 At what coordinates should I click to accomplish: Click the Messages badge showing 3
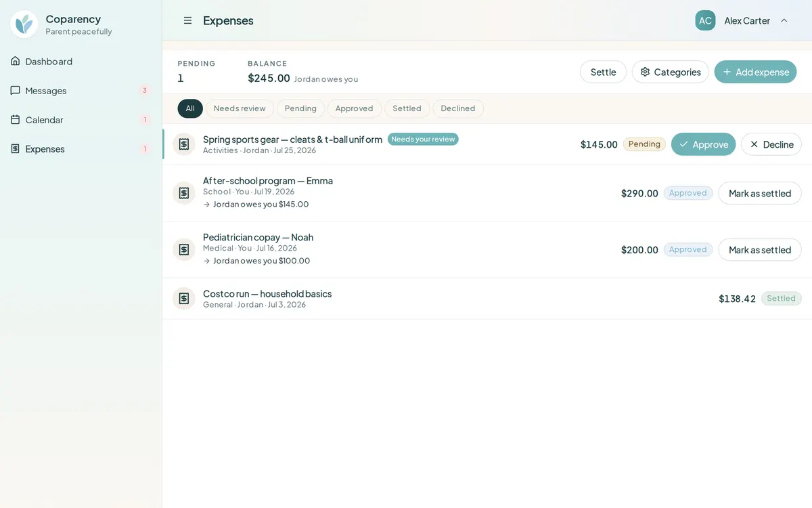144,90
